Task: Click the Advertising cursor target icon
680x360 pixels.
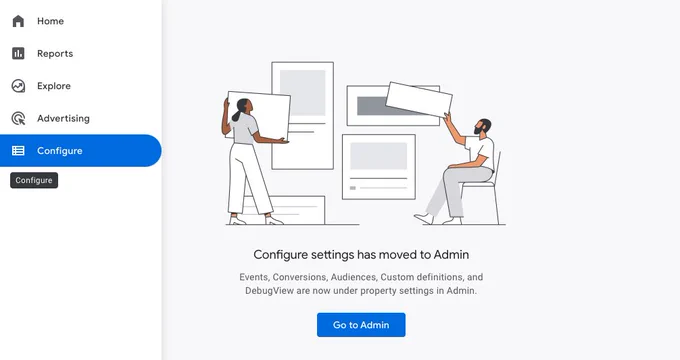Action: (18, 118)
